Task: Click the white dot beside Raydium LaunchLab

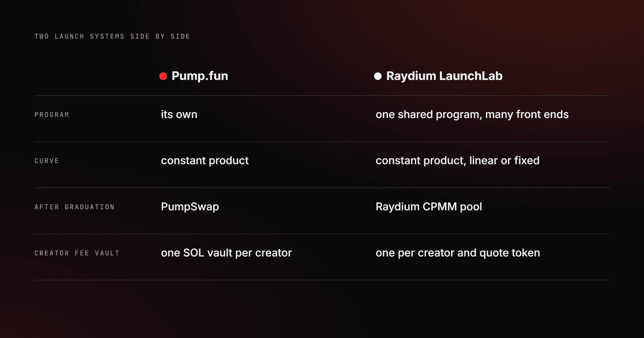Action: 378,76
